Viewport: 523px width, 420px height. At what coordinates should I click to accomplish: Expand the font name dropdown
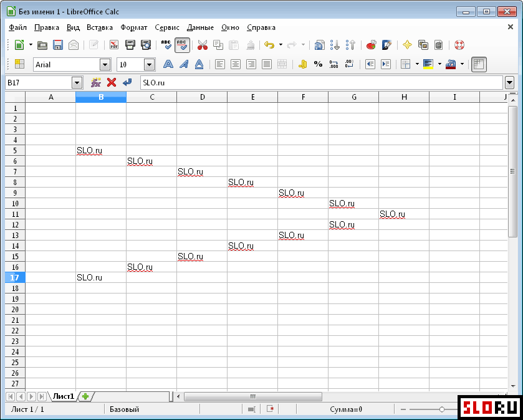pyautogui.click(x=105, y=65)
